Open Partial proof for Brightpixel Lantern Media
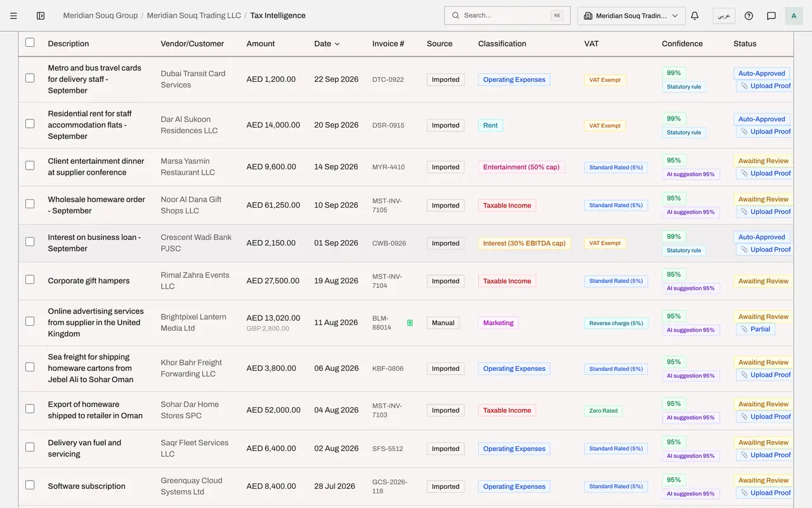This screenshot has width=812, height=508. click(756, 329)
